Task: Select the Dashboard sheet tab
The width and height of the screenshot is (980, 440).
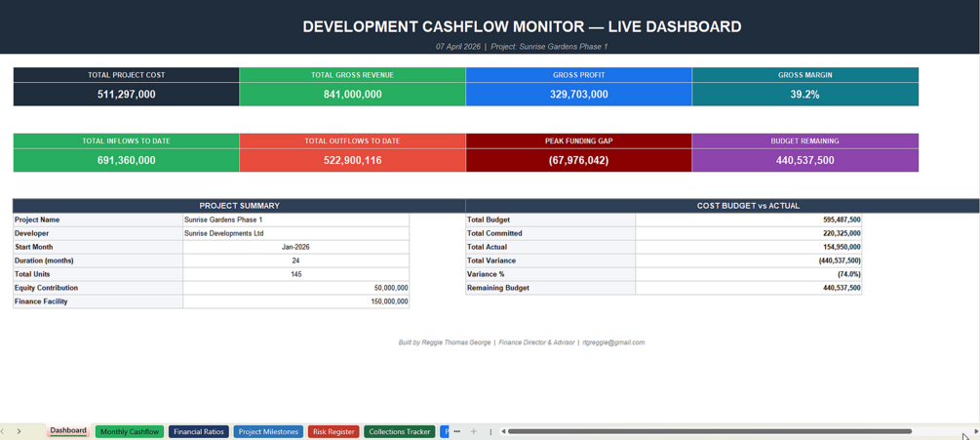Action: tap(68, 431)
